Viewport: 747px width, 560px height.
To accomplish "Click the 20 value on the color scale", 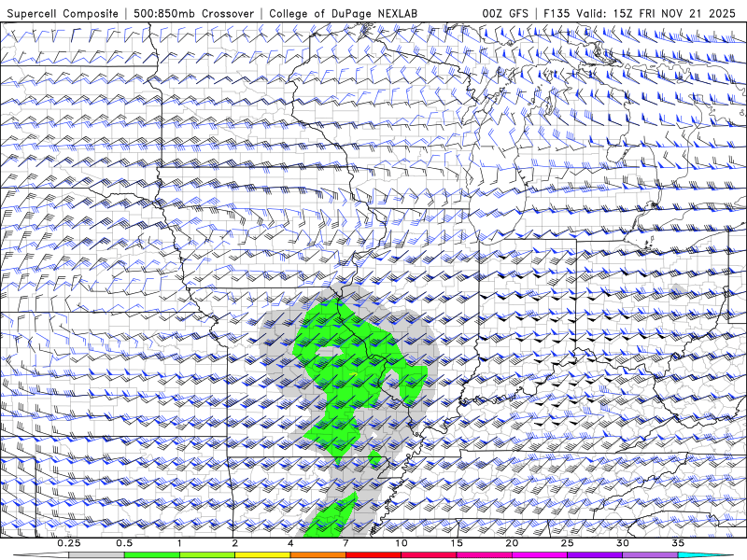I will tap(512, 543).
